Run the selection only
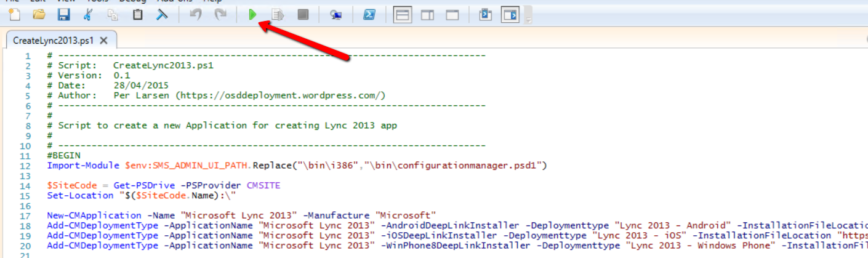868x258 pixels. click(278, 15)
